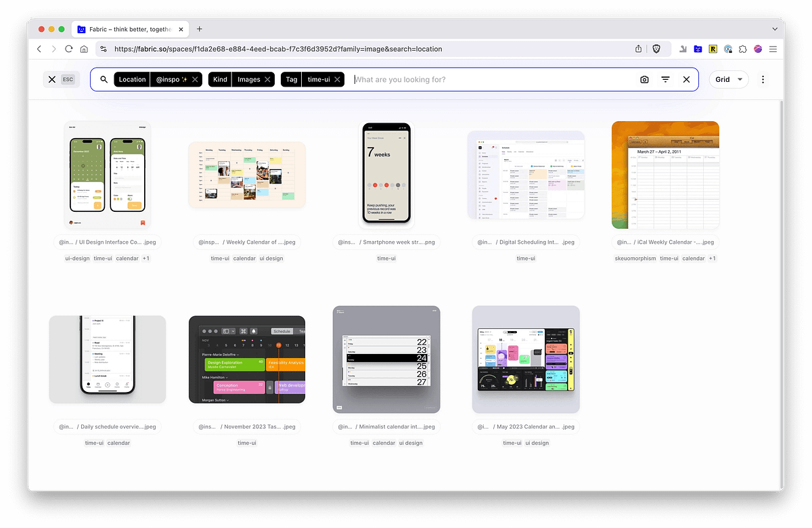This screenshot has width=812, height=528.
Task: Click the time-ui tag under November 2023 Tasks
Action: 247,443
